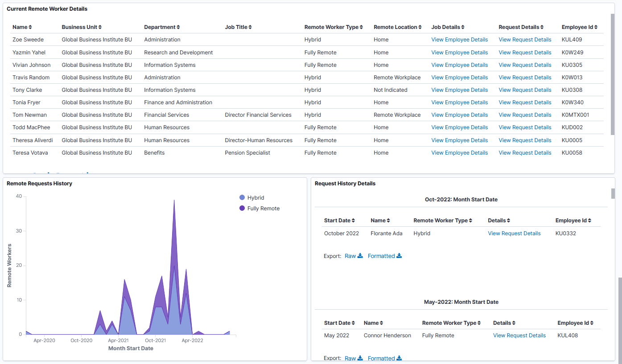Viewport: 622px width, 364px height.
Task: Open View Request Details for Connor Henderson
Action: coord(519,335)
